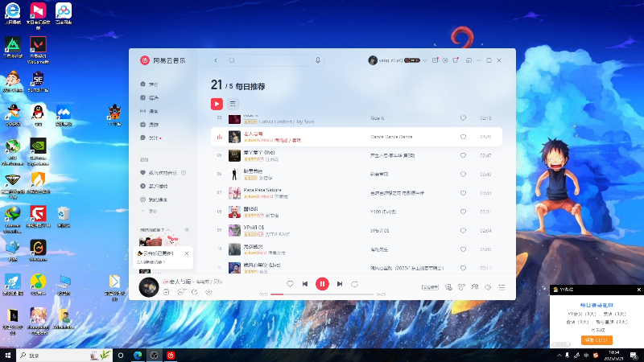Seek on the song progress bar
This screenshot has height=362, width=644.
tap(323, 294)
